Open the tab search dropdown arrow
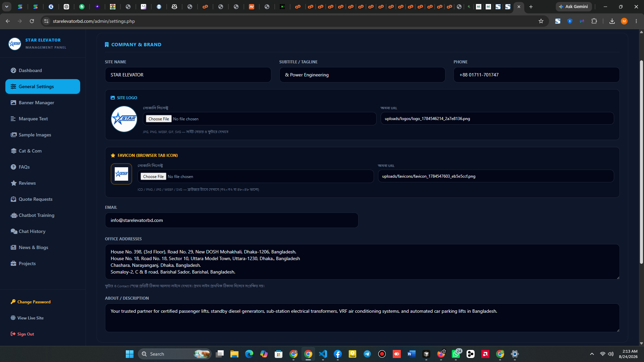The height and width of the screenshot is (362, 644). tap(7, 7)
